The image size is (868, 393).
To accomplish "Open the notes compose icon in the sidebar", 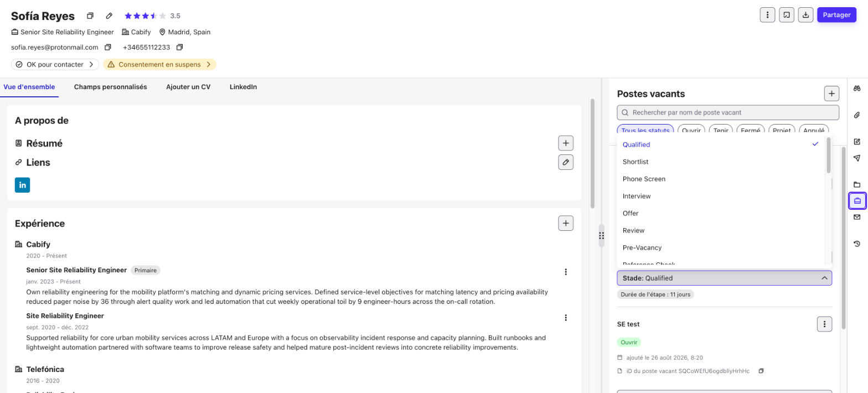I will (x=857, y=142).
